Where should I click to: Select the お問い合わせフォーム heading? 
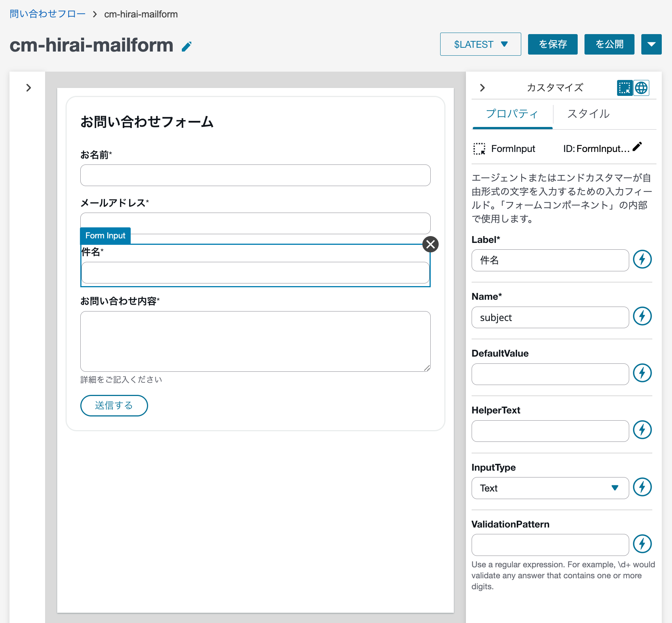point(147,122)
